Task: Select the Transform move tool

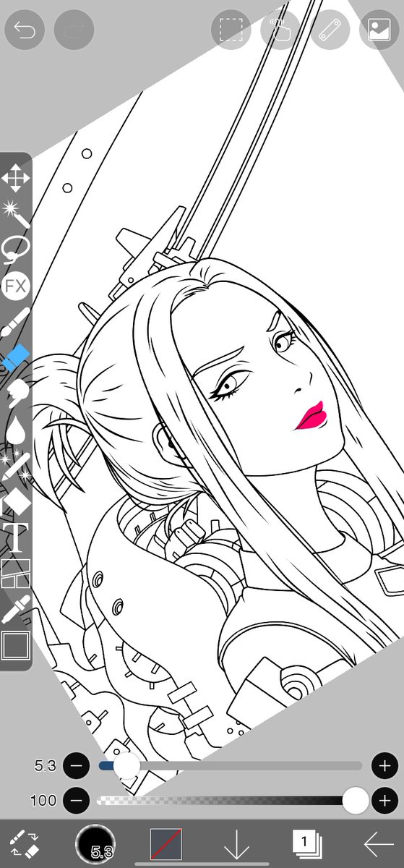Action: (15, 178)
